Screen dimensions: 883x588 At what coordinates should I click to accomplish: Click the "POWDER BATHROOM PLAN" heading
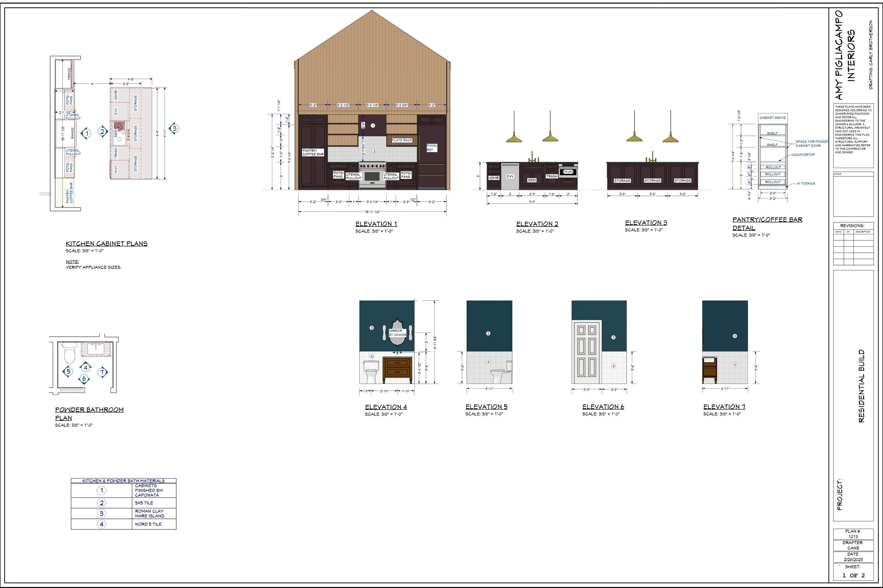coord(89,414)
